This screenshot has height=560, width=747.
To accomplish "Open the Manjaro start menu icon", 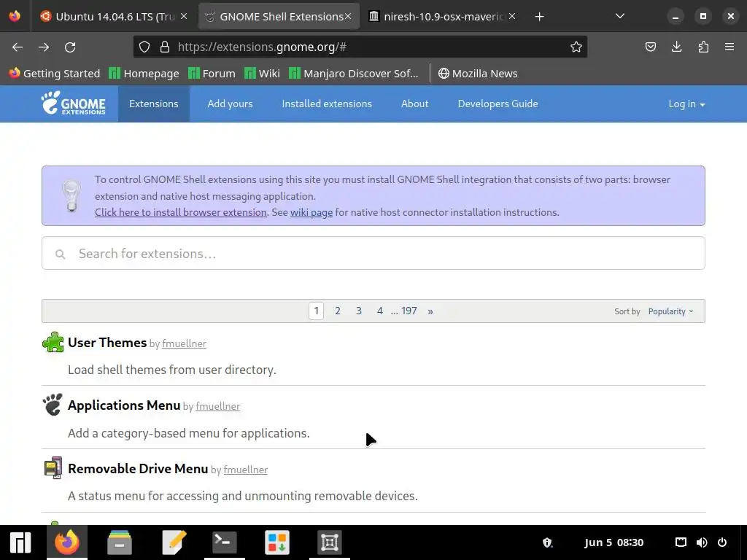I will click(20, 542).
